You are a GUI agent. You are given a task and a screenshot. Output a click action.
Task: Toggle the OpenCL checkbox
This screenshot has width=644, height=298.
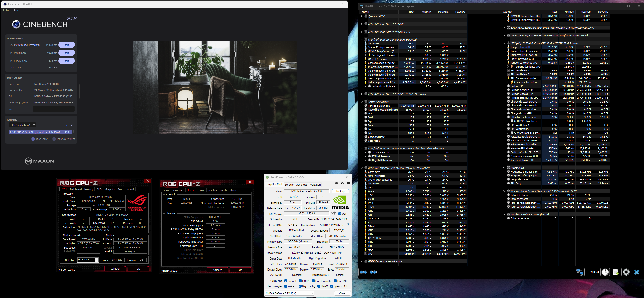tap(286, 281)
